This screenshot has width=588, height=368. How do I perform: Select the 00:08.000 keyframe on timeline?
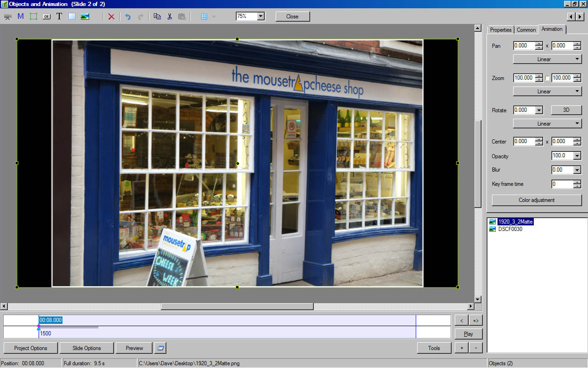pyautogui.click(x=51, y=320)
